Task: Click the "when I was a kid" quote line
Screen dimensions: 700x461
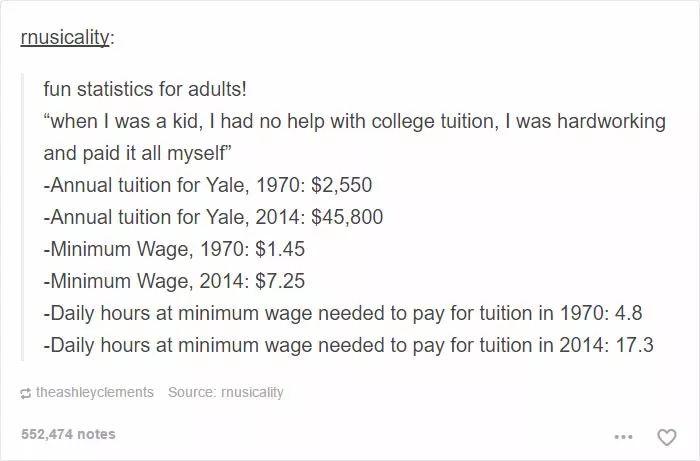Action: coord(354,121)
